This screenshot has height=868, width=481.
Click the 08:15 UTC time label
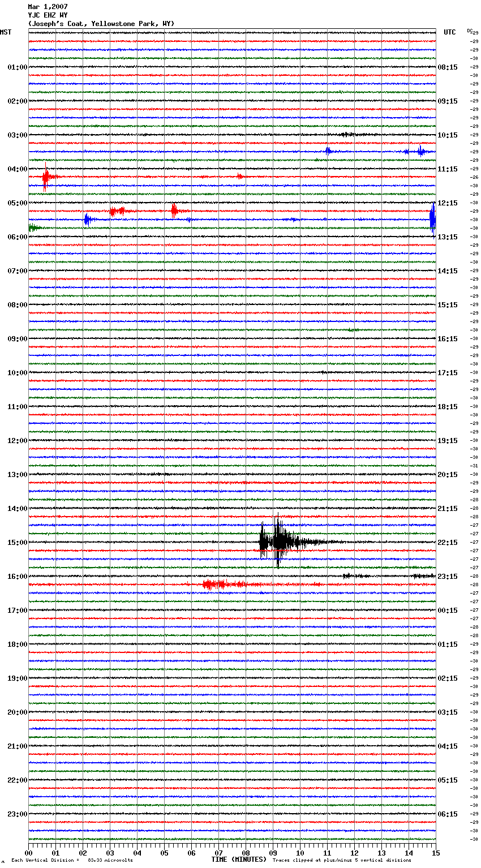pos(448,67)
